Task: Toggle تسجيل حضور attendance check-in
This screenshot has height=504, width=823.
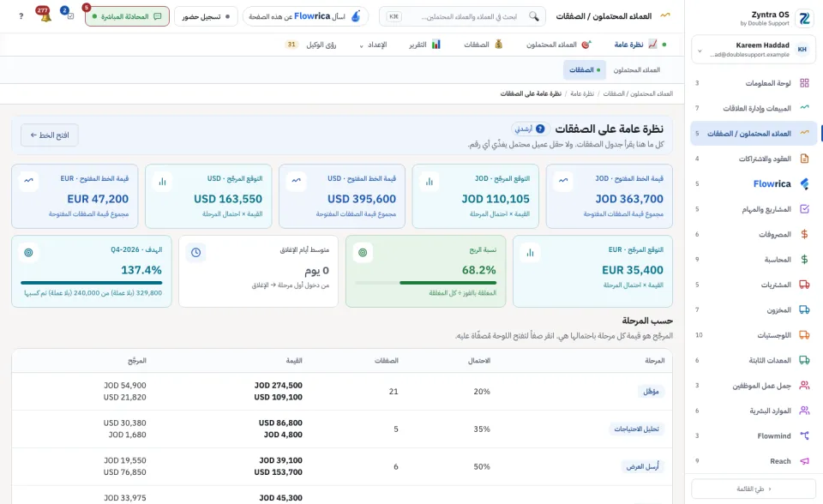Action: coord(206,16)
